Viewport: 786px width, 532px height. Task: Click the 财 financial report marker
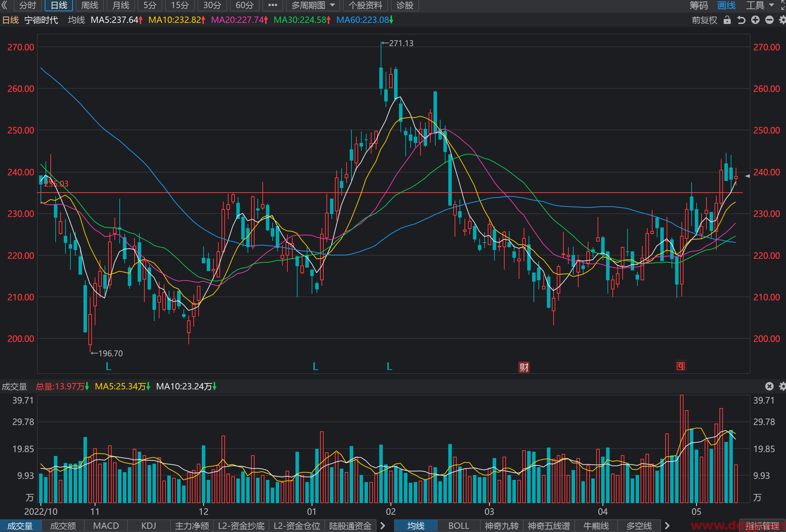pos(524,367)
